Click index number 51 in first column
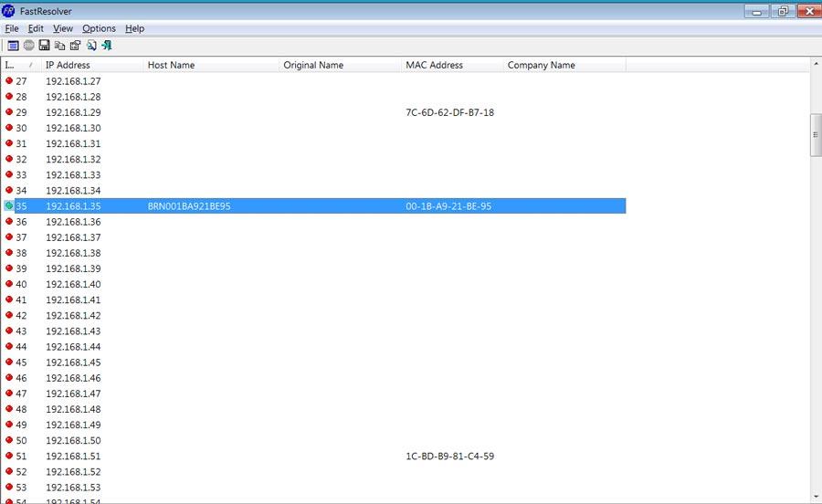The image size is (822, 504). (21, 456)
